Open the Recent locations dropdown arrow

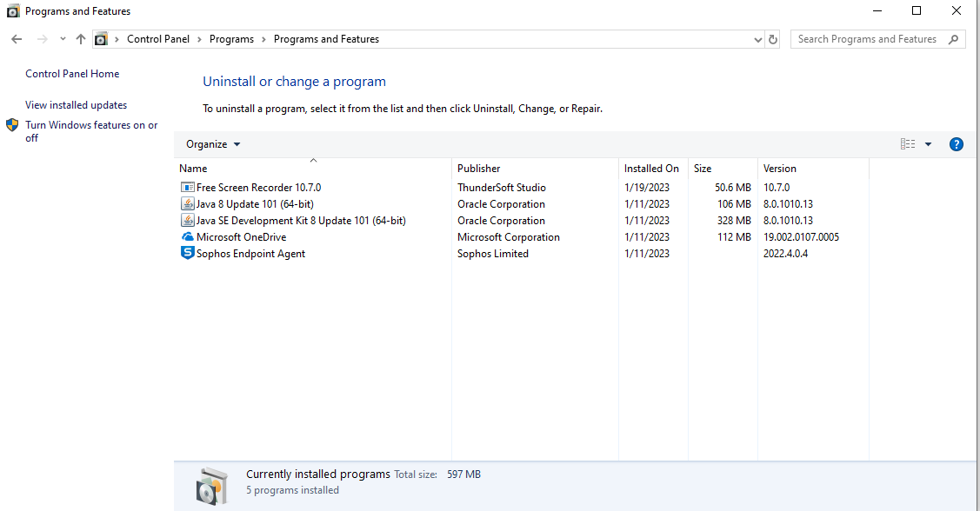(63, 39)
